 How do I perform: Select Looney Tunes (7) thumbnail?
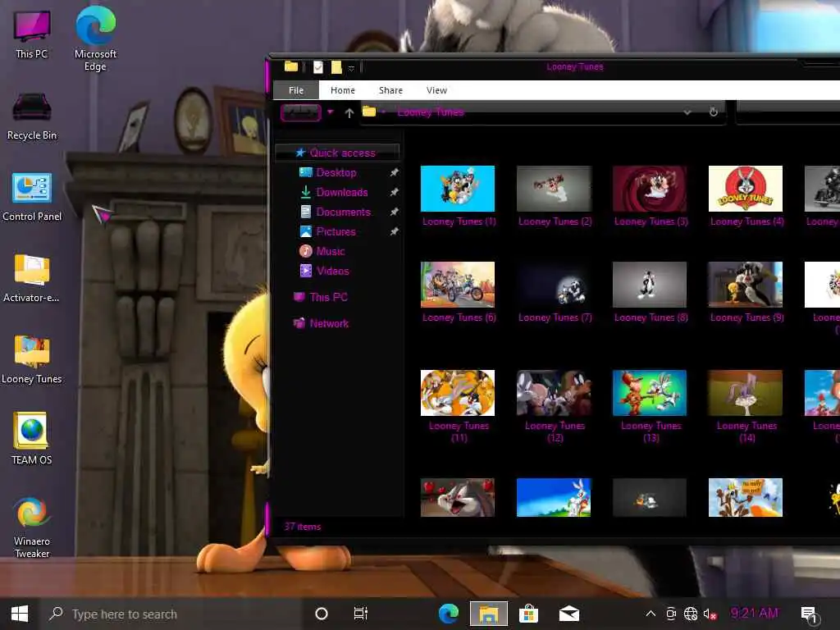[x=554, y=285]
